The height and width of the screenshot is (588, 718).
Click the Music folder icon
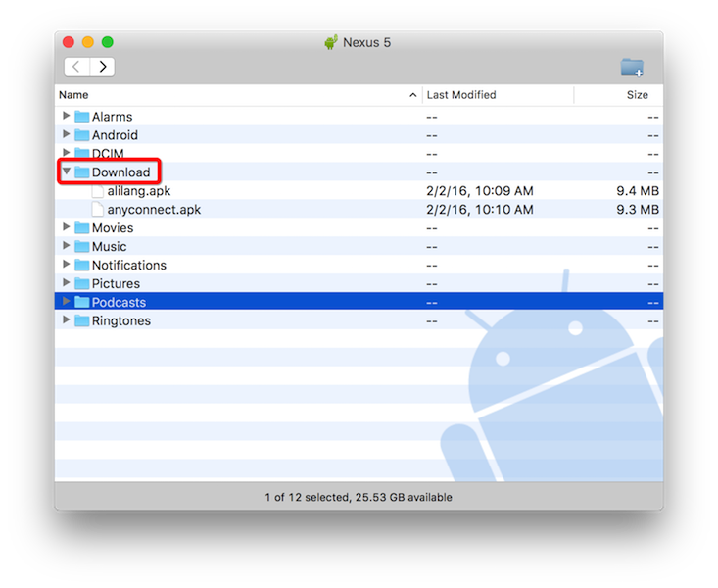pyautogui.click(x=82, y=247)
